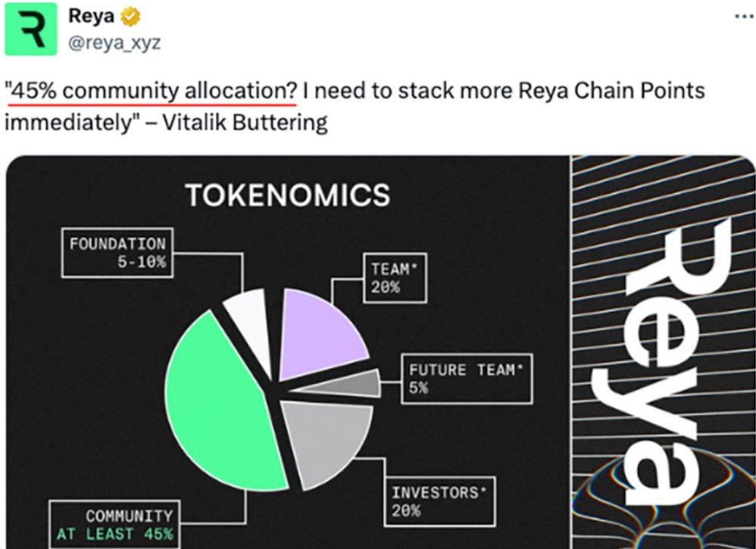Open the @reya_xyz handle link
The image size is (756, 549).
tap(114, 44)
